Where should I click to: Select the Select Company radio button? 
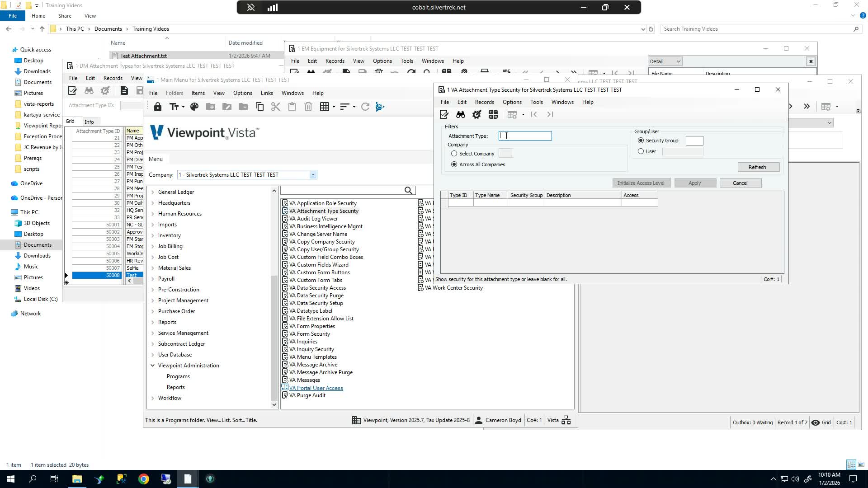tap(454, 154)
